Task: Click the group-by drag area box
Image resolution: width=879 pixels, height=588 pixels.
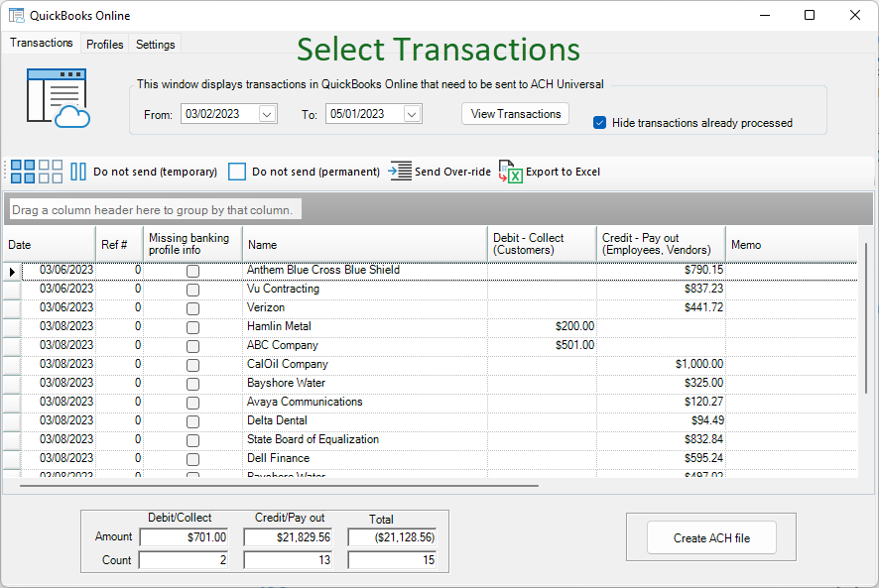Action: click(156, 209)
